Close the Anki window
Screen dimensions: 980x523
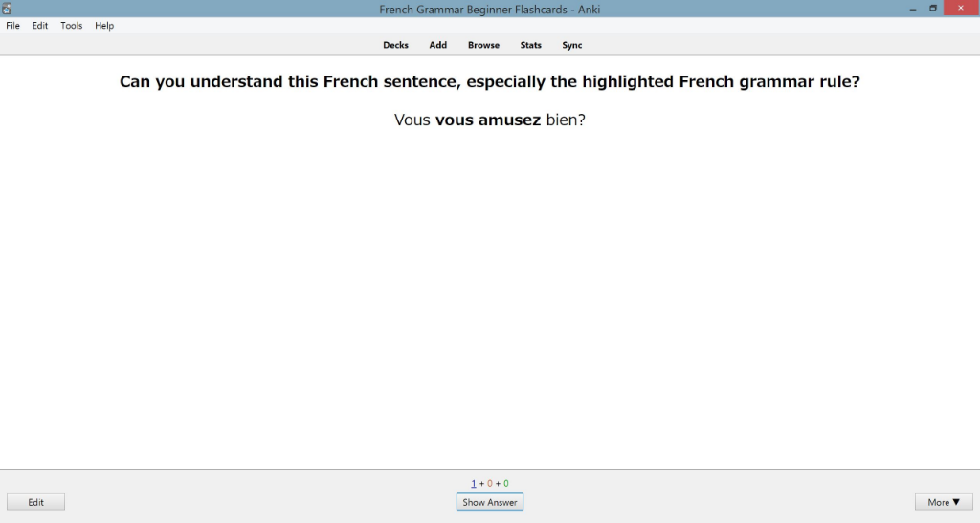[x=961, y=8]
